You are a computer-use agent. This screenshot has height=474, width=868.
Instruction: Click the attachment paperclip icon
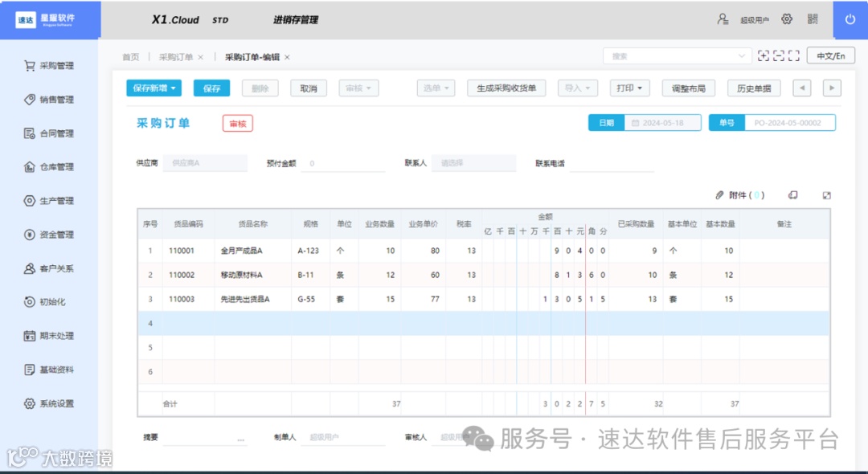coord(719,195)
